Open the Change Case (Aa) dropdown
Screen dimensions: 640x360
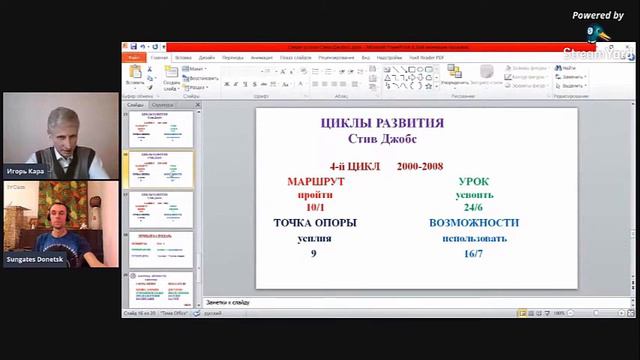(x=286, y=84)
